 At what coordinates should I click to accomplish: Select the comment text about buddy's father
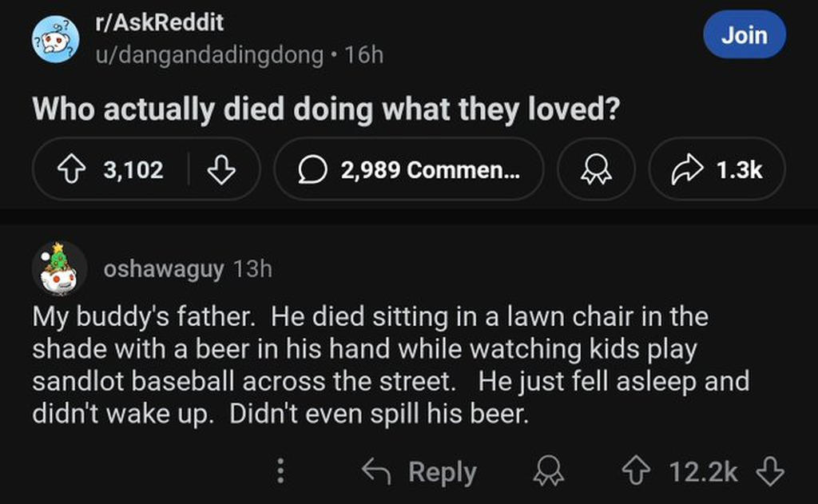pyautogui.click(x=369, y=366)
